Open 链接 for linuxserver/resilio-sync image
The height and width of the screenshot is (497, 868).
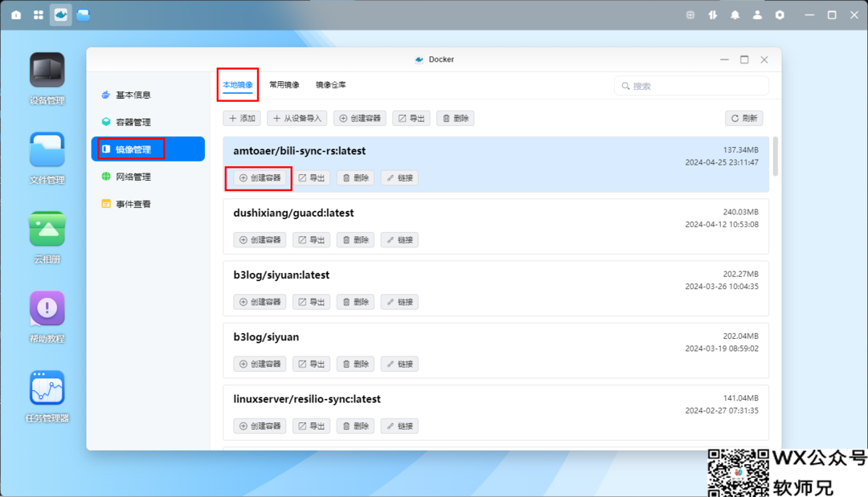tap(399, 426)
